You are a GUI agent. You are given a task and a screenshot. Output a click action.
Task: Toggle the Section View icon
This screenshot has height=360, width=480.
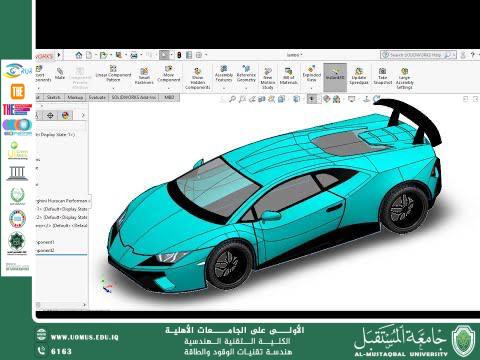pos(262,99)
